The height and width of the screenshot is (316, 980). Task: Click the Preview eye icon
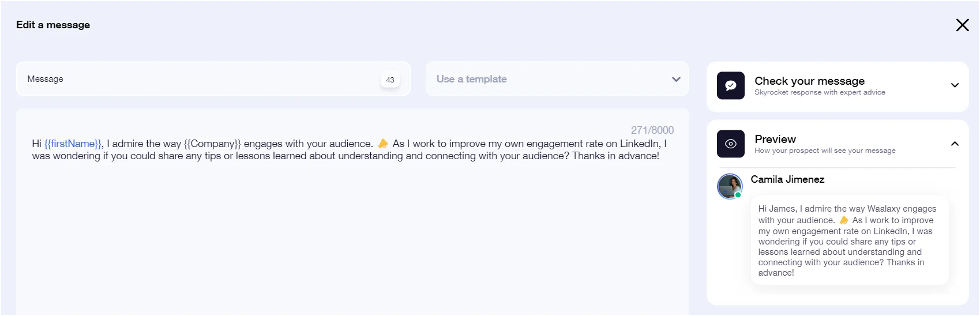pyautogui.click(x=730, y=144)
